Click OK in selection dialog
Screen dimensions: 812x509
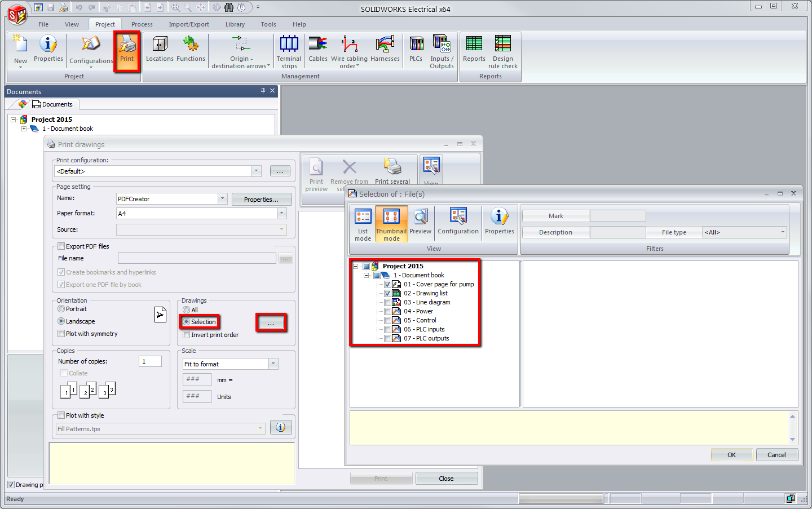pyautogui.click(x=731, y=454)
